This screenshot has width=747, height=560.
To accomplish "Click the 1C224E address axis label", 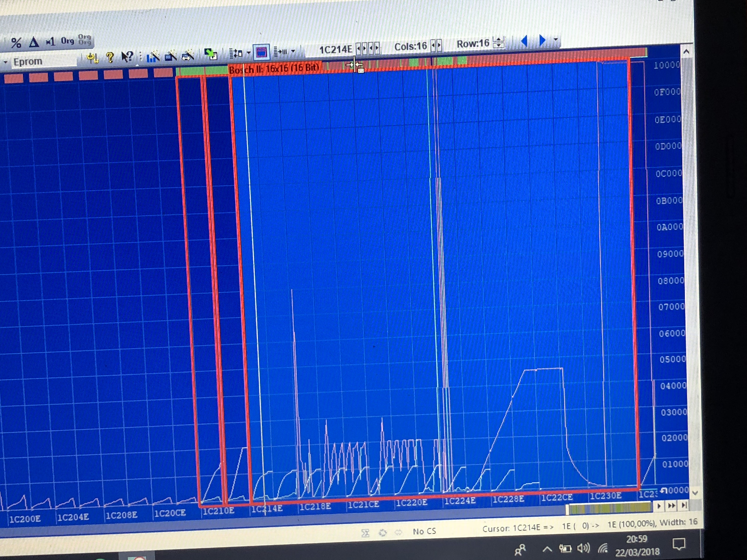I will (460, 501).
